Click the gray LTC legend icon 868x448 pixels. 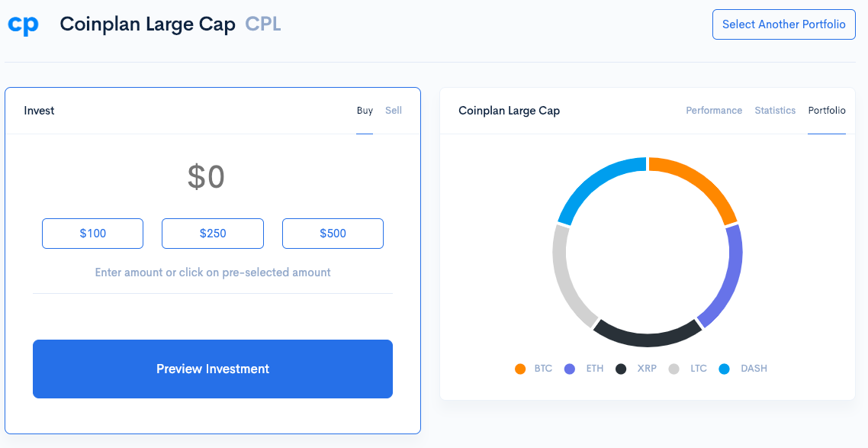(674, 369)
